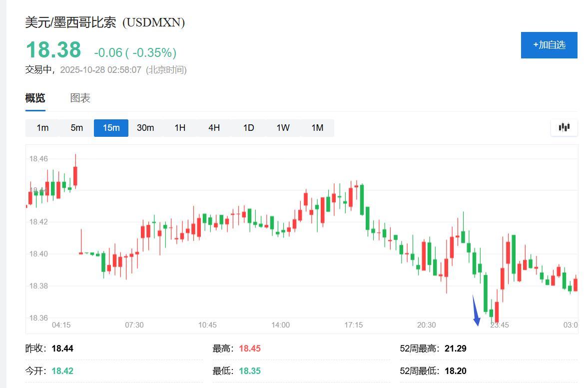Viewport: 588px width, 388px height.
Task: Click the 17:15 time axis label
Action: [353, 325]
